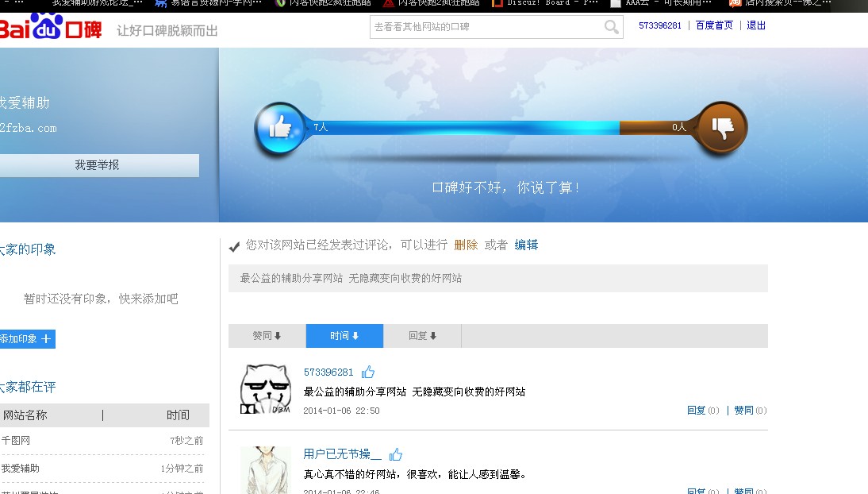Click the brown thumbs-down vote button
The width and height of the screenshot is (868, 494).
coord(722,128)
